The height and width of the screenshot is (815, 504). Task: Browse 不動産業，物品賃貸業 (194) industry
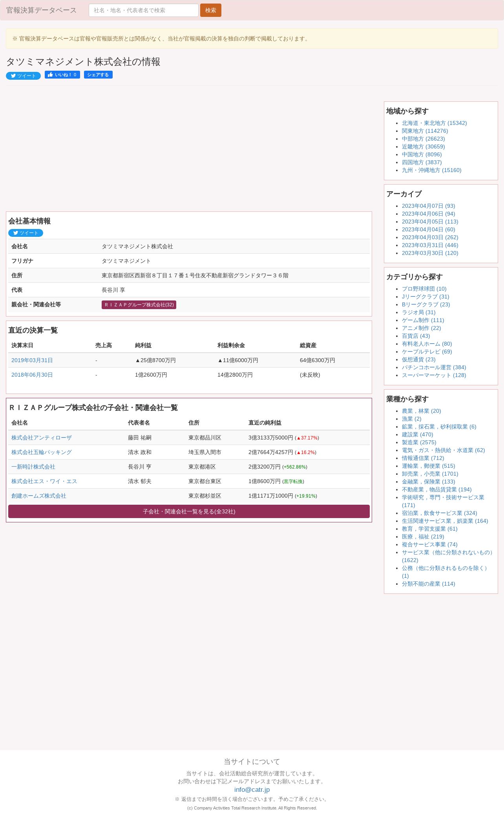pos(437,489)
